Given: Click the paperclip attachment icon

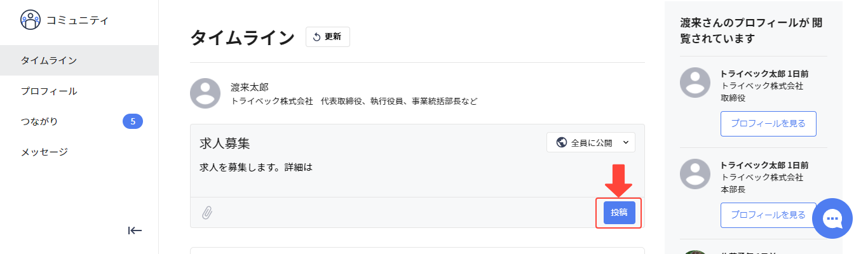Looking at the screenshot, I should (x=207, y=213).
